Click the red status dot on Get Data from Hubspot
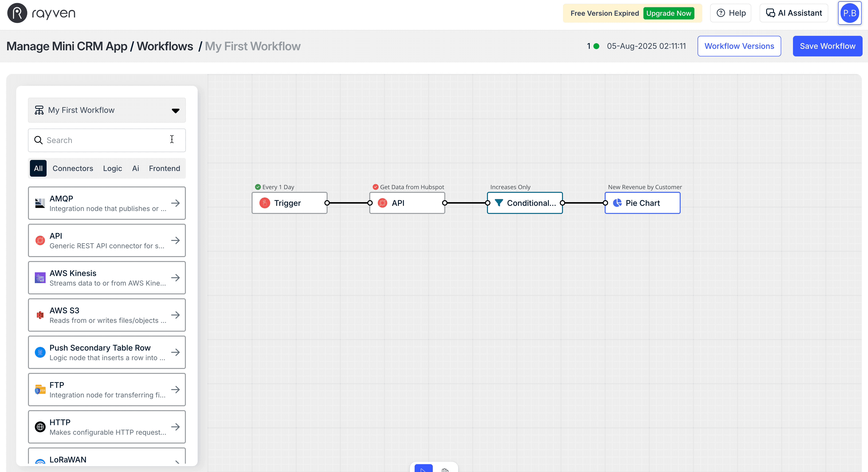868x472 pixels. click(375, 186)
